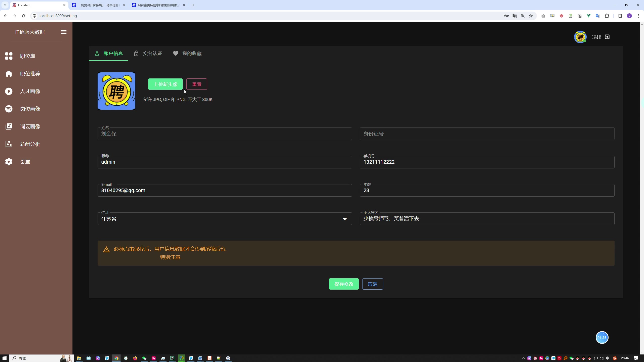Click the 重置 avatar button

(196, 84)
